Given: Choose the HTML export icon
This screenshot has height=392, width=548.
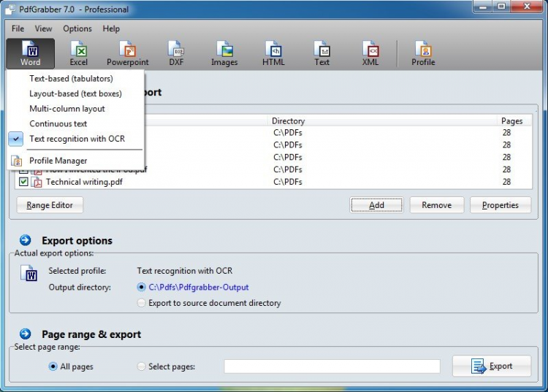Looking at the screenshot, I should tap(273, 53).
